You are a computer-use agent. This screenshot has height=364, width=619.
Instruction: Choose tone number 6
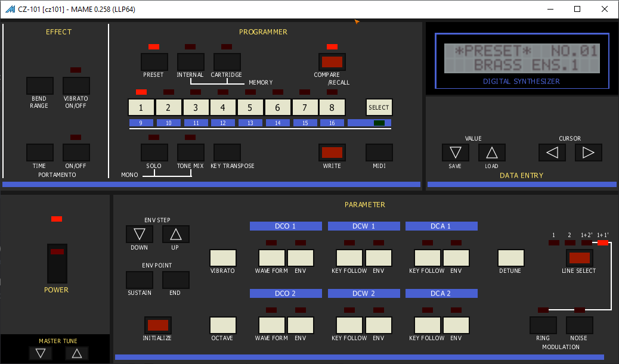tap(277, 107)
